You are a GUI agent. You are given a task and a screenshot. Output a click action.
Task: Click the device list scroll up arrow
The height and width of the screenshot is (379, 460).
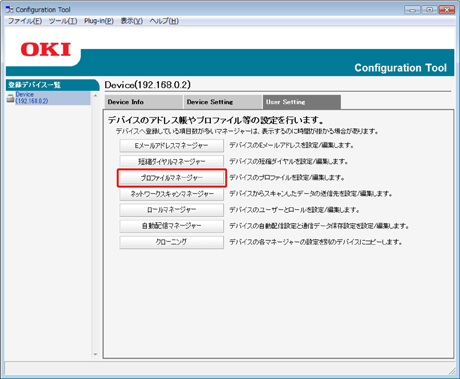(95, 96)
